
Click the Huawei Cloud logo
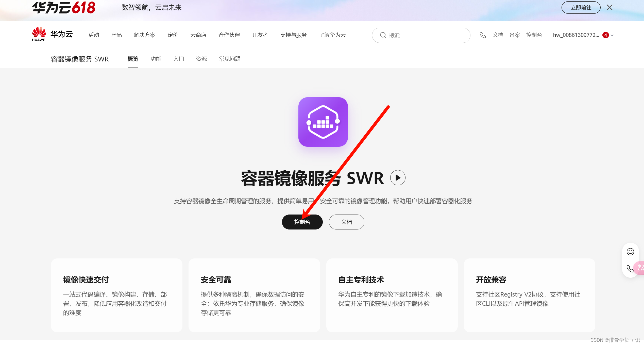click(52, 34)
